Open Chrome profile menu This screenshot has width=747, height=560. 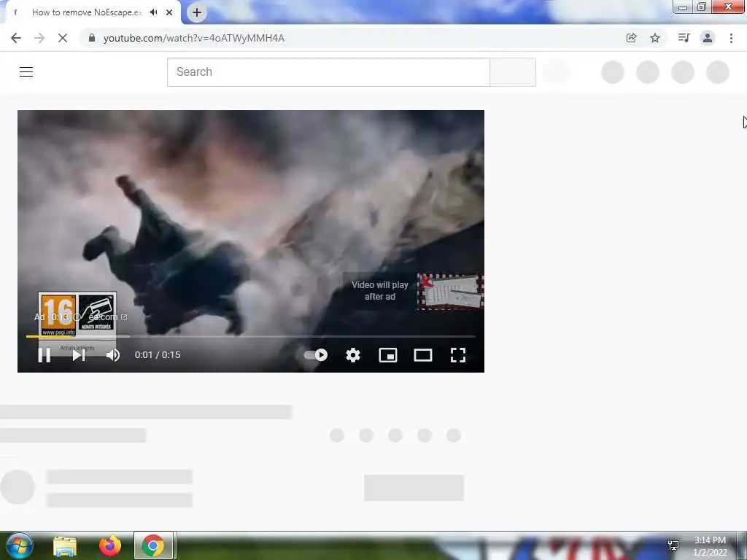click(x=708, y=38)
